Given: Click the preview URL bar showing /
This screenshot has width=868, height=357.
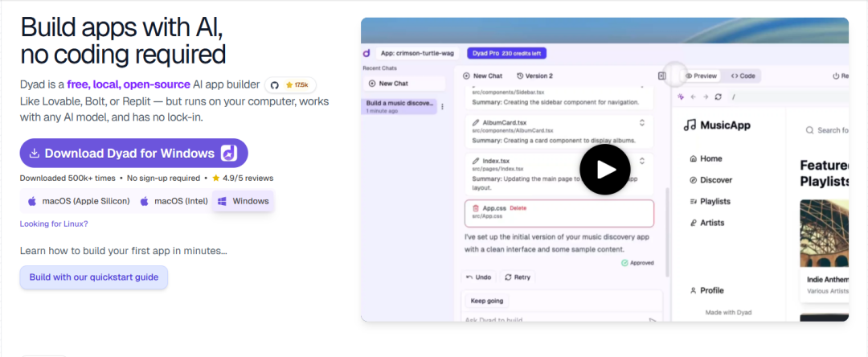Looking at the screenshot, I should 789,96.
